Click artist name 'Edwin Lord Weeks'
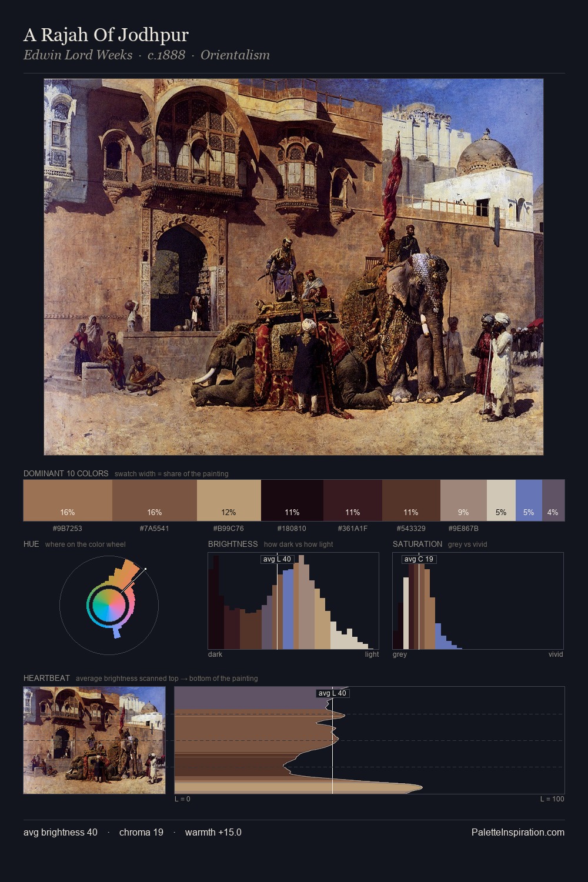 point(78,55)
